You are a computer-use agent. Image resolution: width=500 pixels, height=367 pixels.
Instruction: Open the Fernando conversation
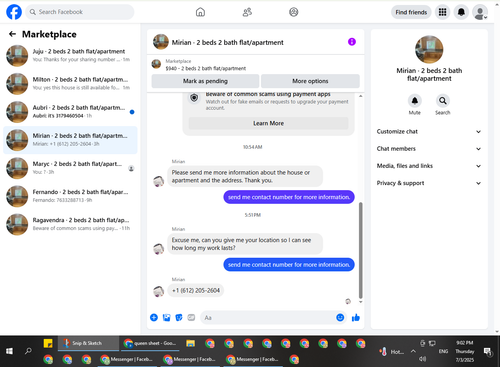point(70,196)
